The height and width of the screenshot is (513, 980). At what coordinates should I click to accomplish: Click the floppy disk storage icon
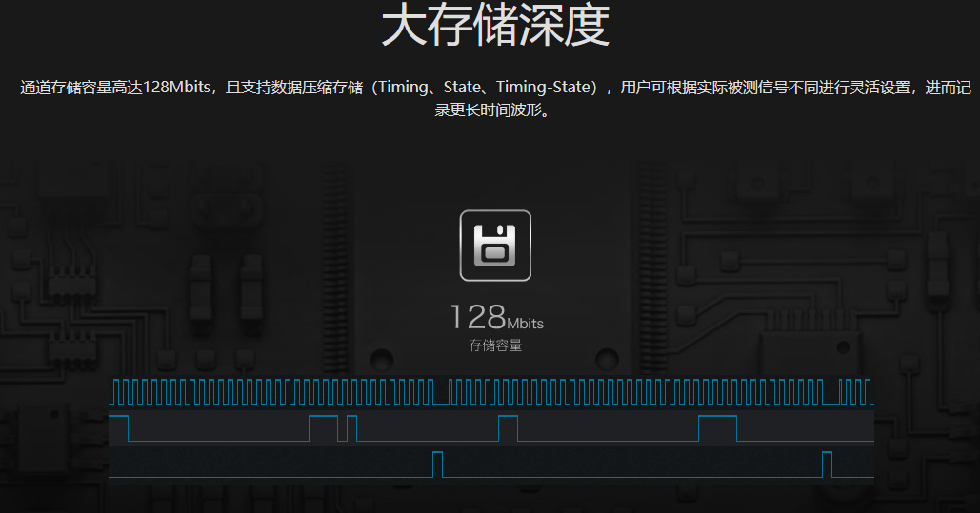tap(495, 246)
